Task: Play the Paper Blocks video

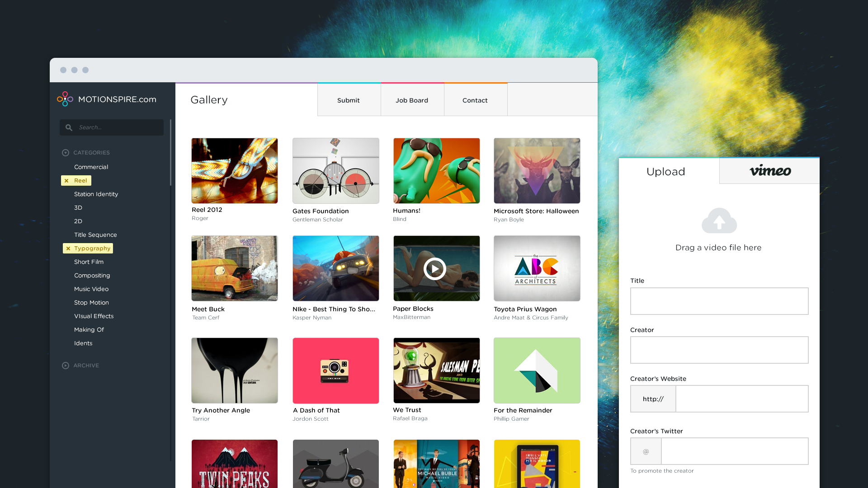Action: pyautogui.click(x=435, y=269)
